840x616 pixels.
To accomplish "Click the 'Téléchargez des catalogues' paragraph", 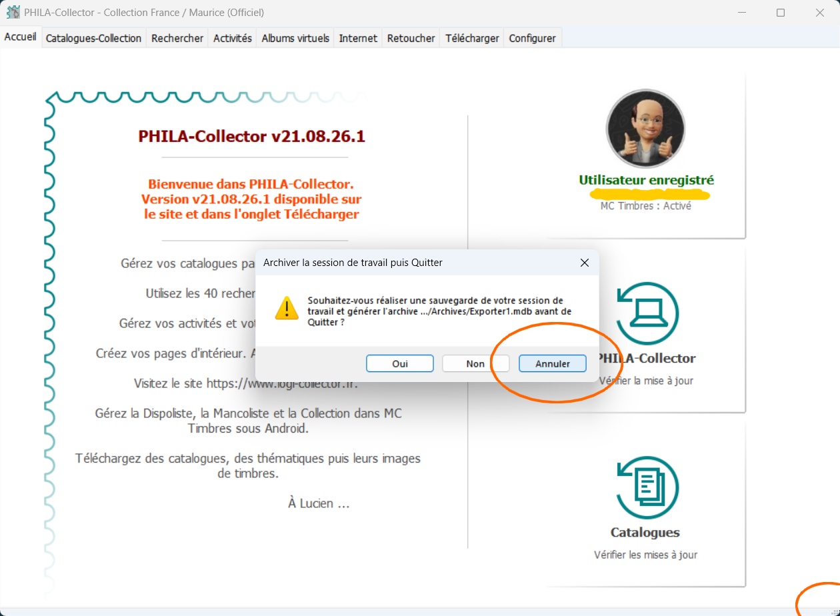I will [248, 466].
